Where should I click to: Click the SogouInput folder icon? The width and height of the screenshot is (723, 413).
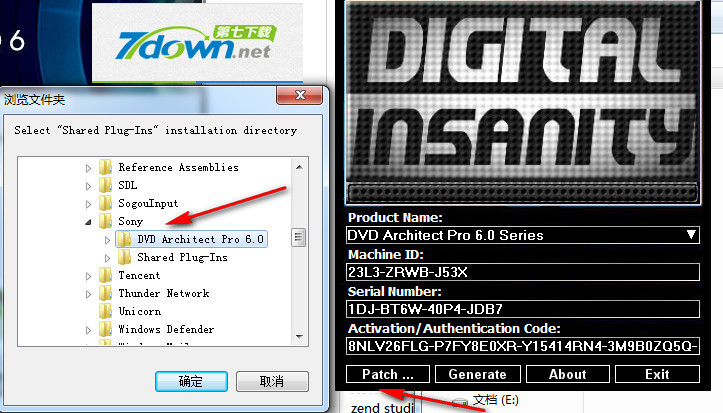click(106, 203)
